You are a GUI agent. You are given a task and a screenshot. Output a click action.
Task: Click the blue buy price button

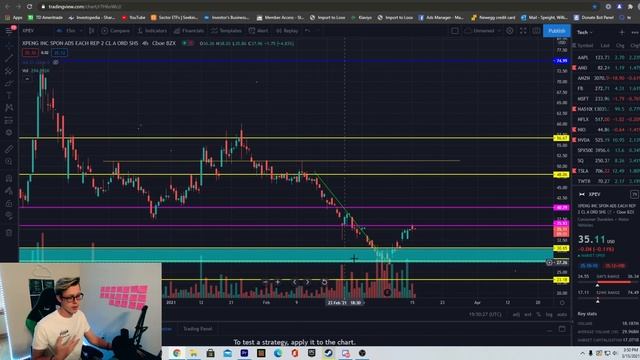(x=60, y=53)
